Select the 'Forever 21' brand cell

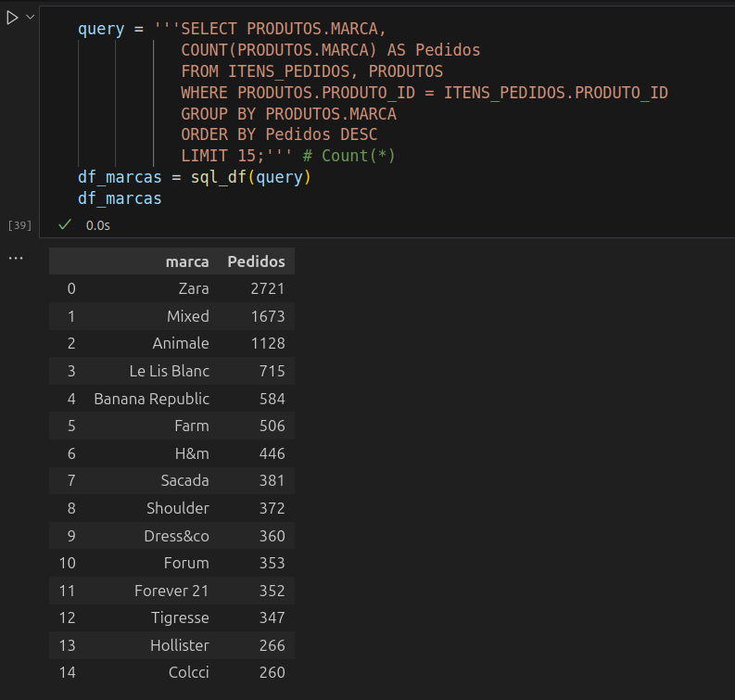tap(171, 591)
